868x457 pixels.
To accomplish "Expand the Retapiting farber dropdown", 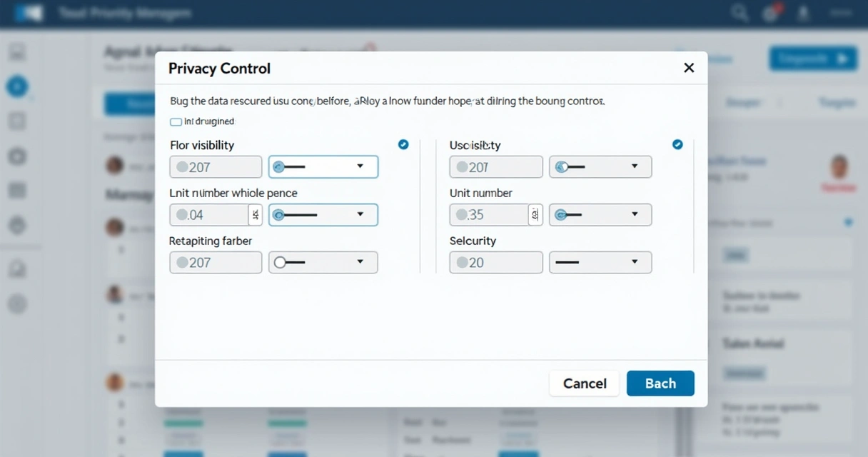I will (323, 263).
